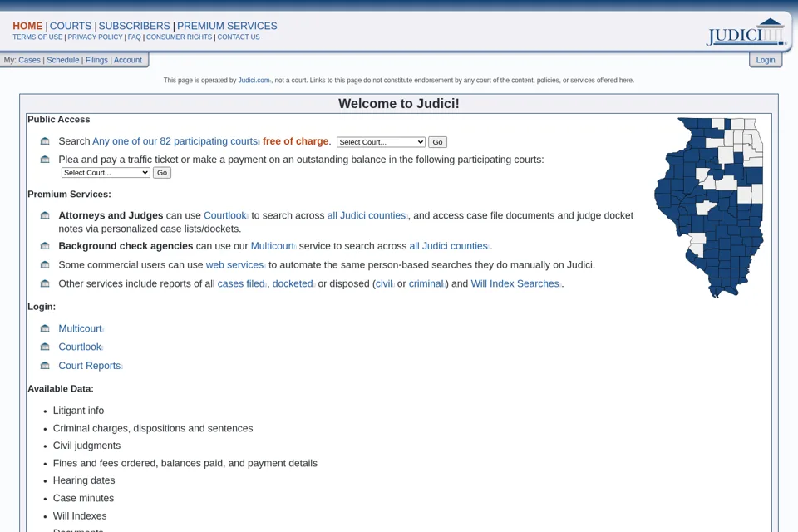The image size is (798, 532).
Task: Open PRIVACY POLICY link
Action: click(95, 37)
